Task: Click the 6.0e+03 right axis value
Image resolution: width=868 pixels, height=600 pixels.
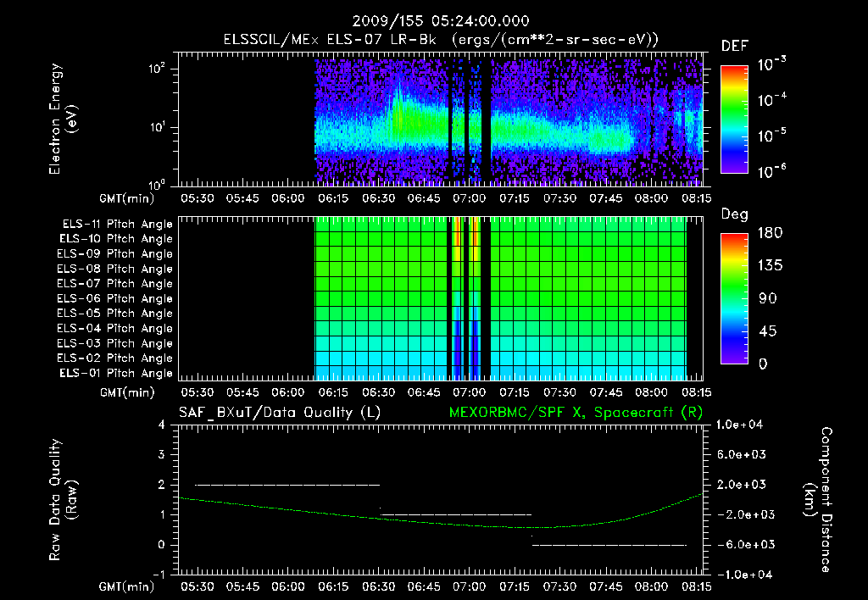Action: pyautogui.click(x=742, y=455)
